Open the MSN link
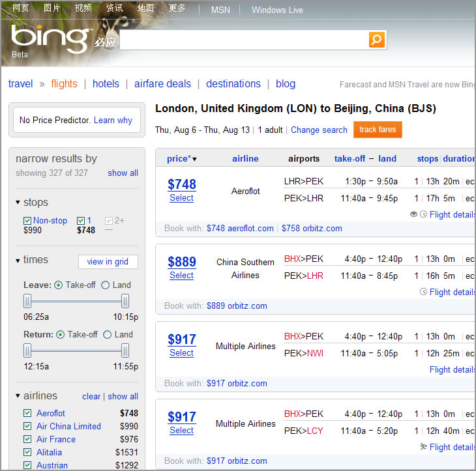476x471 pixels. pyautogui.click(x=220, y=10)
